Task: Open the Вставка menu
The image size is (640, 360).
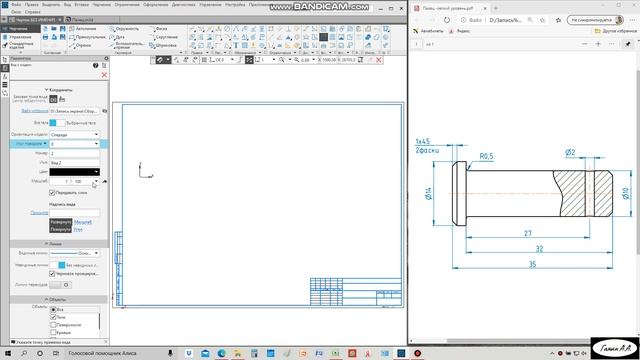Action: (82, 4)
